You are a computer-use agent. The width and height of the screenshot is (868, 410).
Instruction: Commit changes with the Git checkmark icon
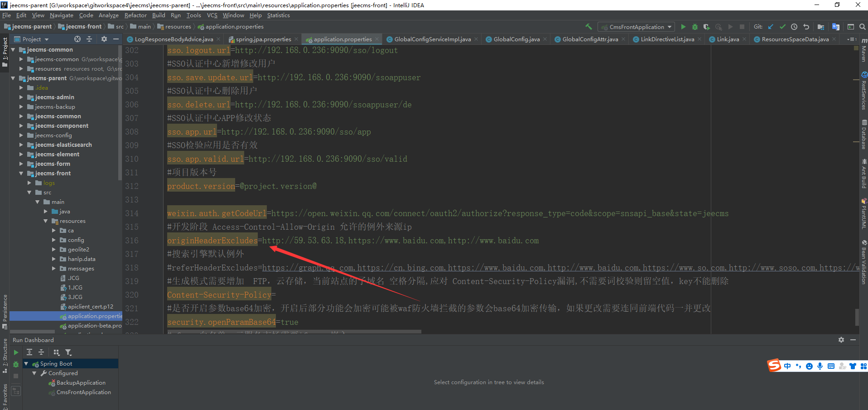(x=782, y=27)
